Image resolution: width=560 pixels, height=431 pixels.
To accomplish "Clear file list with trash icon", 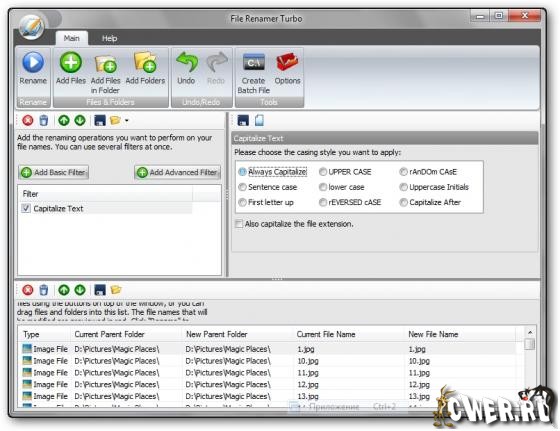I will coord(44,290).
